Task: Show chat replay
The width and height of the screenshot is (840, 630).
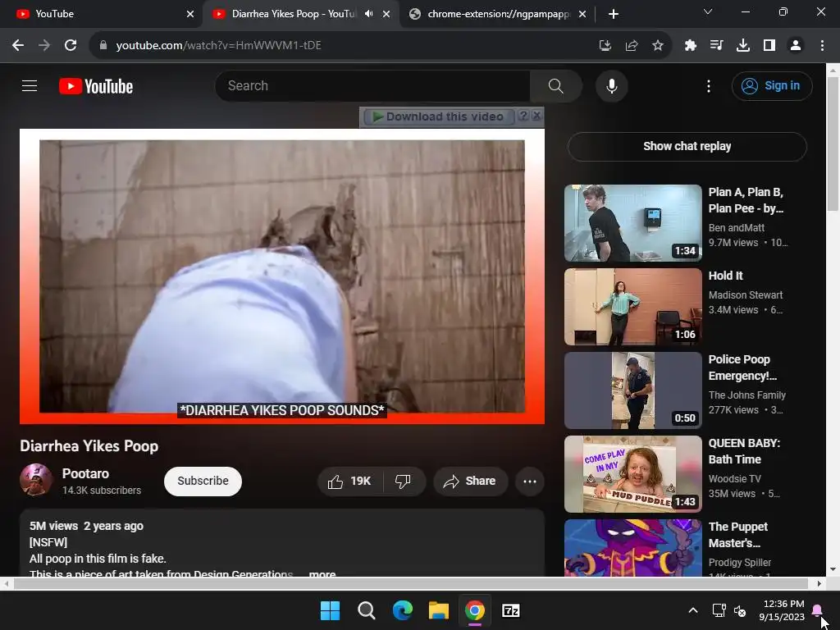Action: [x=687, y=146]
